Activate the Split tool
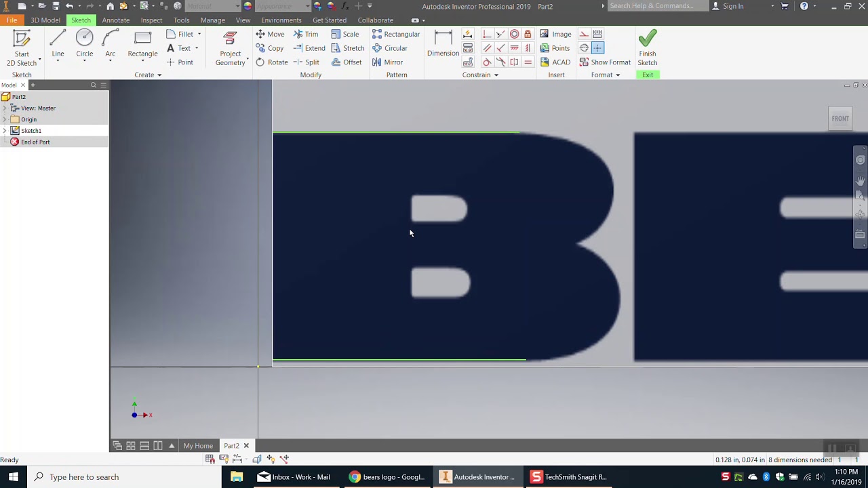The height and width of the screenshot is (488, 868). point(307,62)
